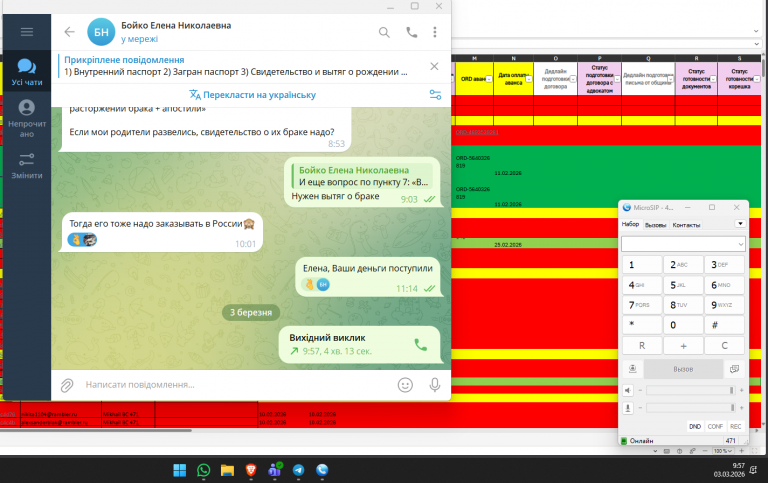The height and width of the screenshot is (483, 768).
Task: Open Windows Start menu
Action: coord(180,470)
